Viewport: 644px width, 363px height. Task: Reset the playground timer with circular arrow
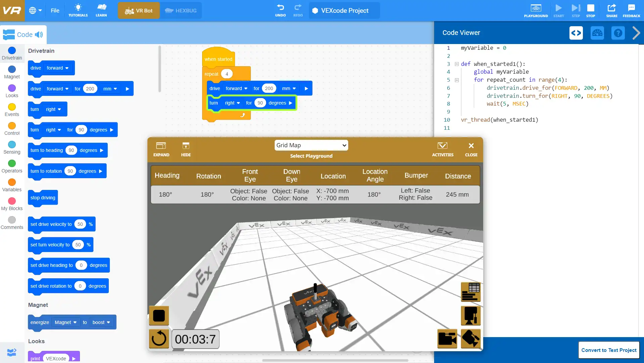point(158,339)
